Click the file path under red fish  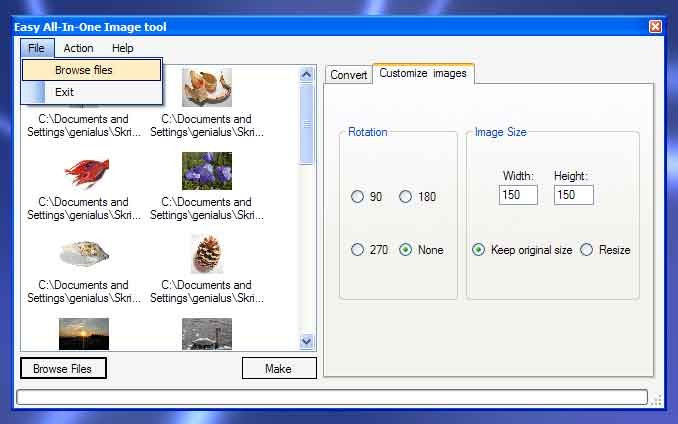pos(84,208)
